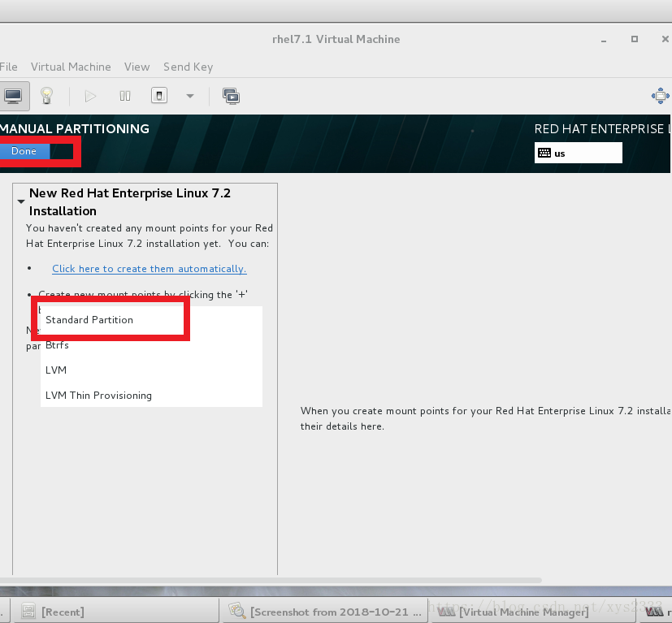Click the create them automatically link

click(150, 269)
